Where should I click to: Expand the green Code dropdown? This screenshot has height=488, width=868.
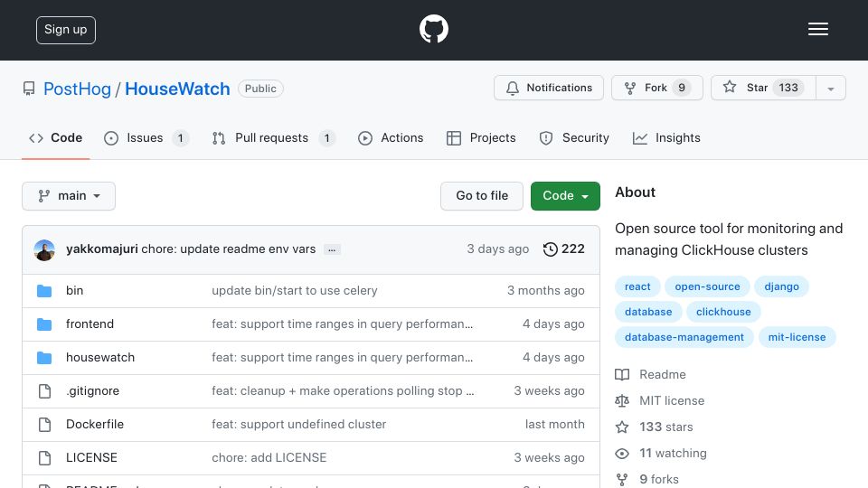tap(565, 196)
